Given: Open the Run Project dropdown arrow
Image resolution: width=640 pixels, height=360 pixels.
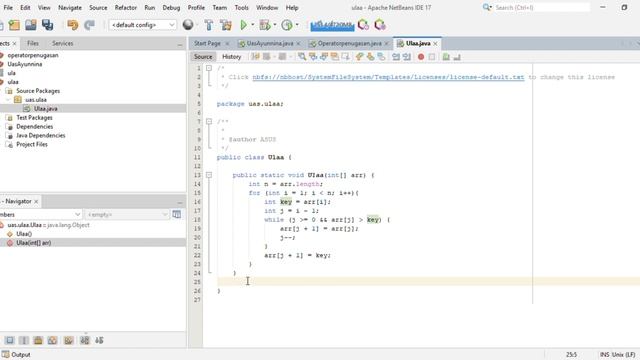Looking at the screenshot, I should tap(253, 25).
